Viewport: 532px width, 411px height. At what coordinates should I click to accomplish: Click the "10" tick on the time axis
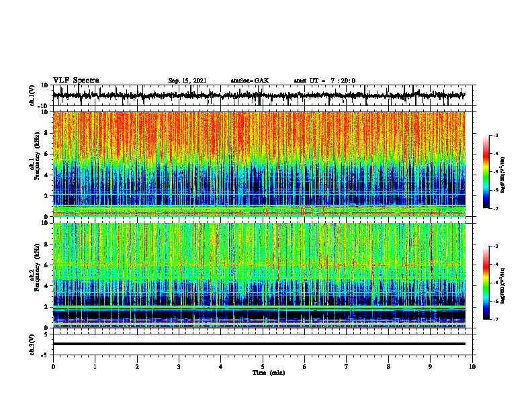(472, 367)
